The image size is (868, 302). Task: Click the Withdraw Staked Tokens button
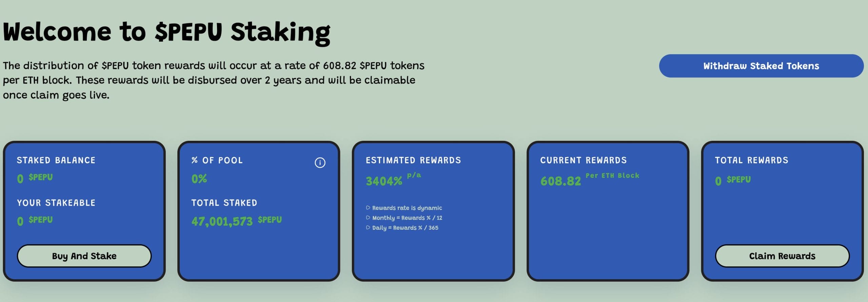click(x=761, y=66)
